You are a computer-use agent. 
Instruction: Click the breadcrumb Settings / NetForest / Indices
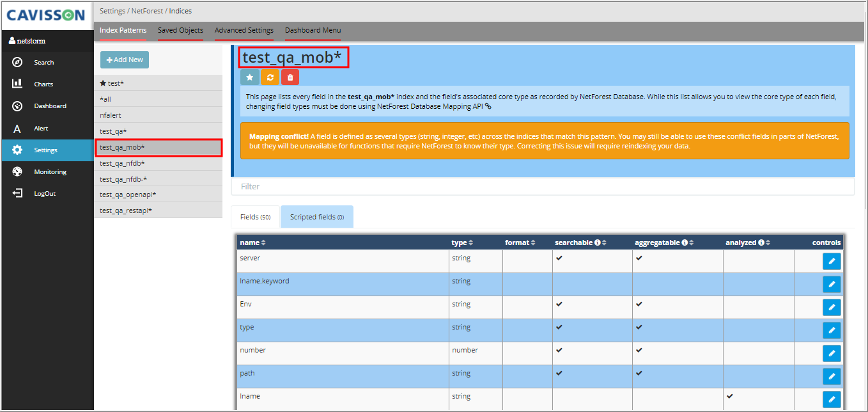146,11
